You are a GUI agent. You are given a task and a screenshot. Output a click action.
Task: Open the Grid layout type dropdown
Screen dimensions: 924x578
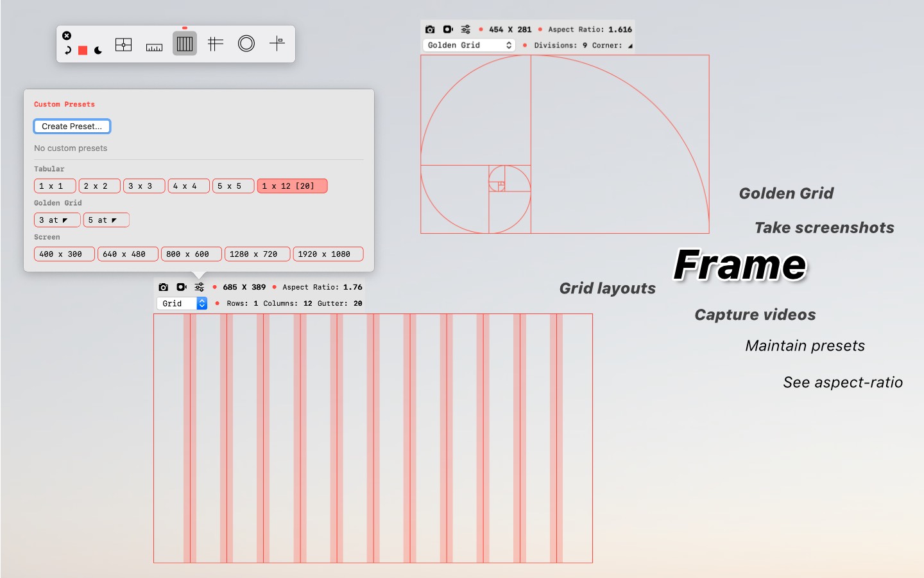(182, 304)
